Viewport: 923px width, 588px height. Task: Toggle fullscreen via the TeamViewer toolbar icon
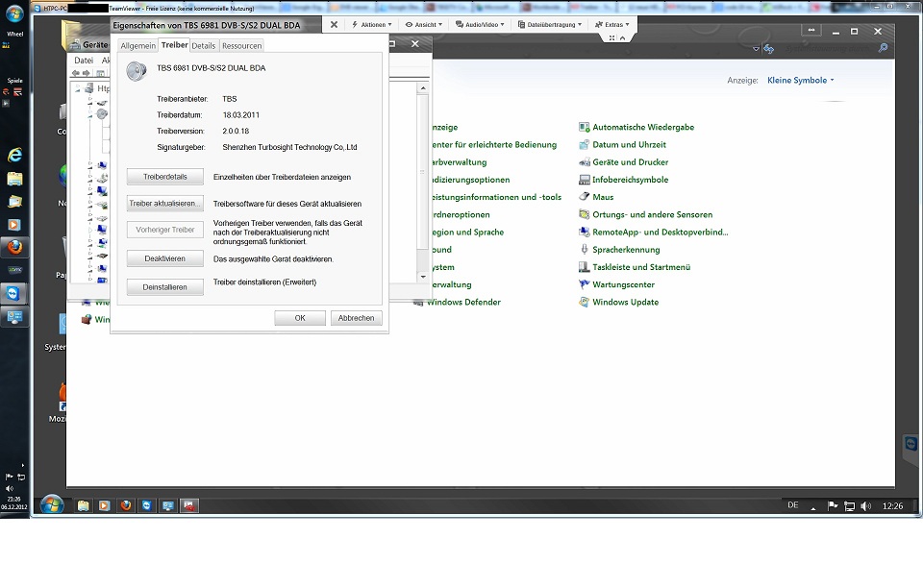tap(612, 37)
